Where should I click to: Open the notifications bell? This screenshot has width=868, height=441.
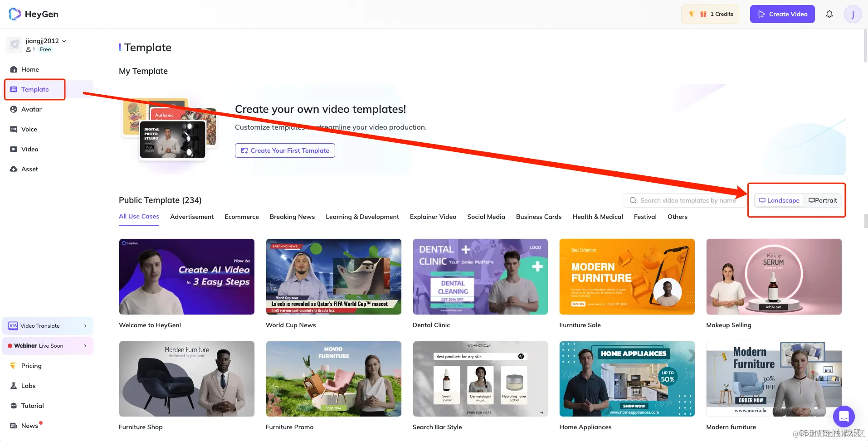(x=829, y=14)
